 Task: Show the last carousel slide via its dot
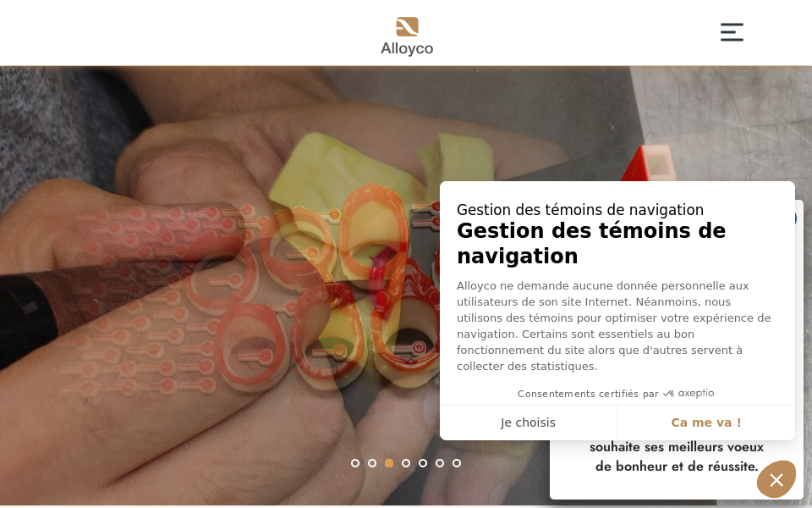[x=457, y=463]
